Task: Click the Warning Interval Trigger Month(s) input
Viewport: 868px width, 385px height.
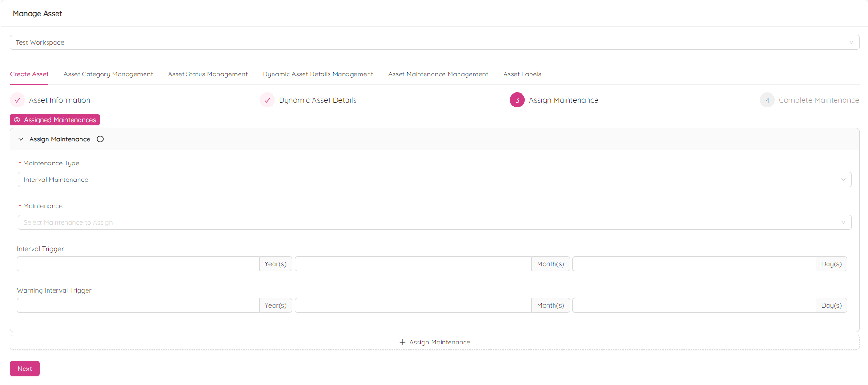Action: 413,305
